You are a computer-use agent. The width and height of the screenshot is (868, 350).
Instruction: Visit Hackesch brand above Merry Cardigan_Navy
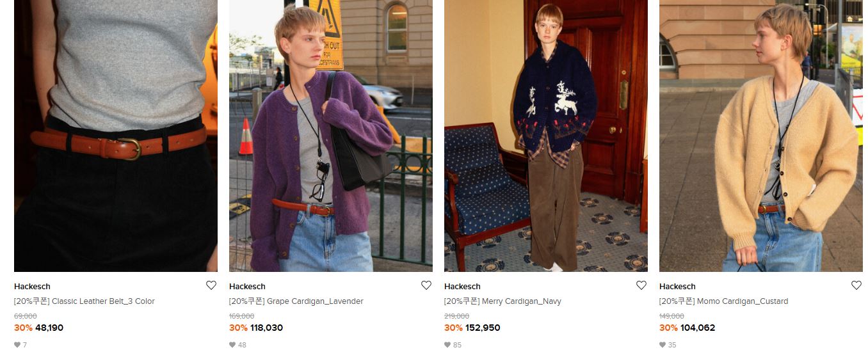pyautogui.click(x=462, y=286)
